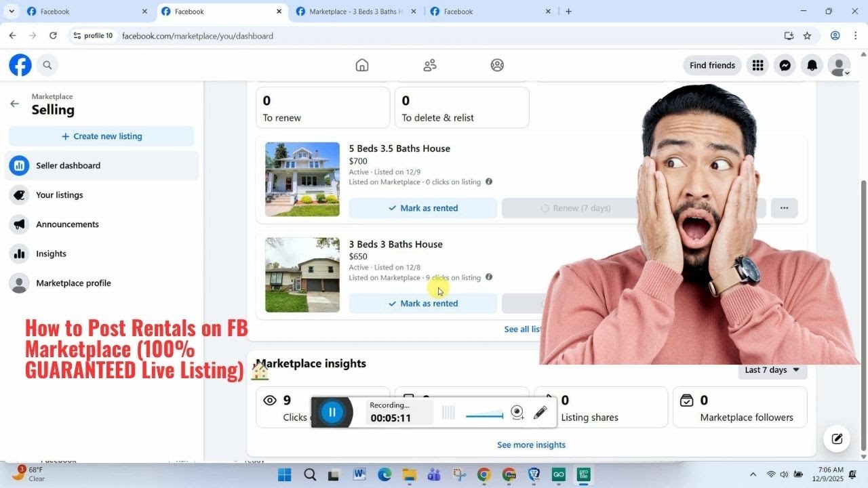Click the address bar URL
This screenshot has width=868, height=488.
click(x=197, y=36)
